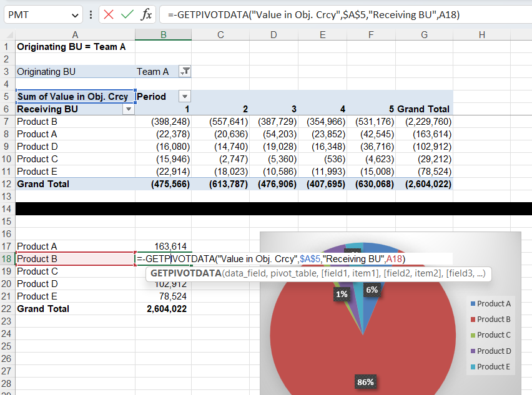
Task: Click GETPIVOTDATA in the function tooltip
Action: tap(186, 273)
